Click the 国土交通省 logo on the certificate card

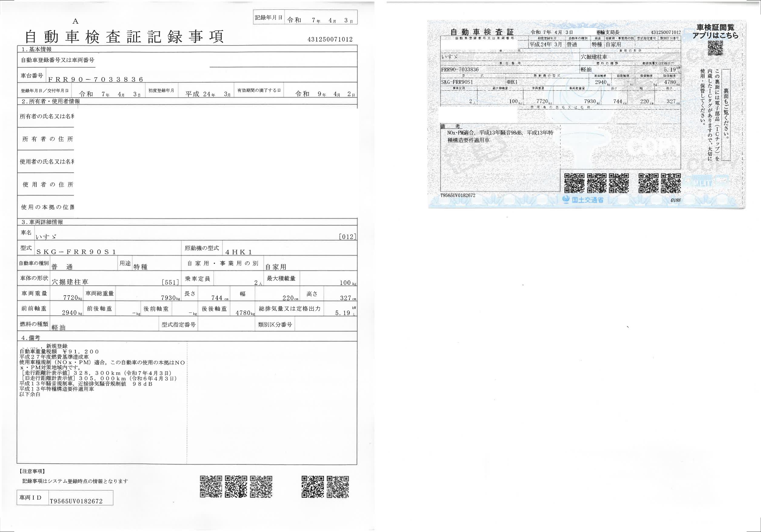pyautogui.click(x=583, y=199)
